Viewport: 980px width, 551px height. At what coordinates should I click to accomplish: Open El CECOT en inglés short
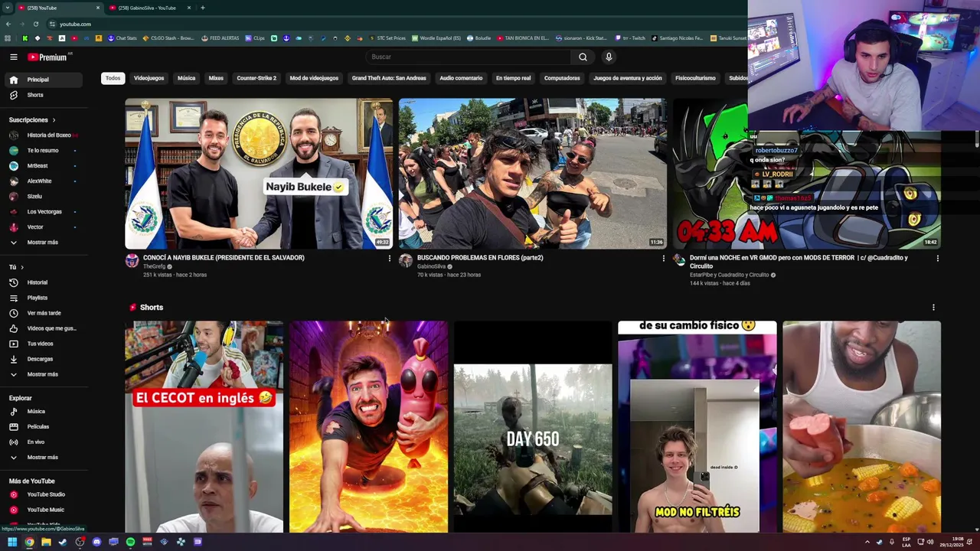coord(204,426)
